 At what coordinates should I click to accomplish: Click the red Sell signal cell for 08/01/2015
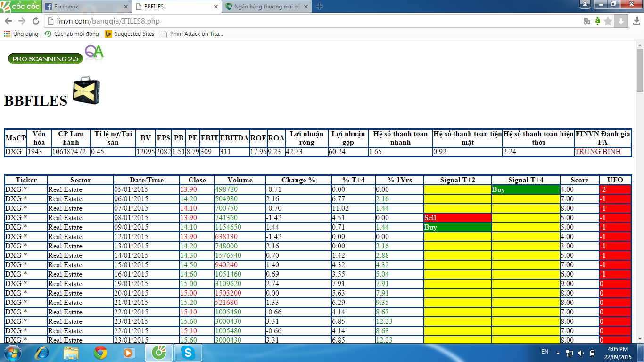458,218
